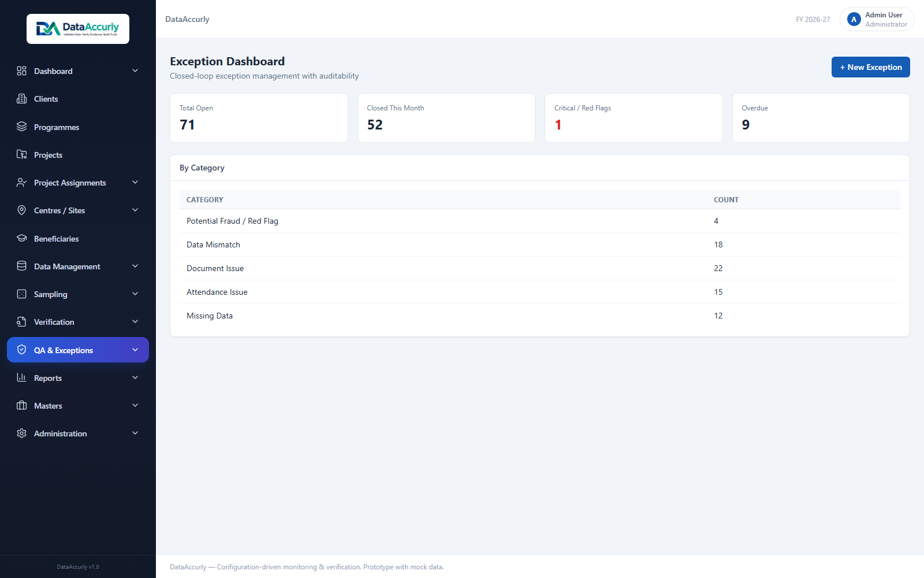Click the Beneficiaries graduation cap icon
924x578 pixels.
click(x=21, y=238)
